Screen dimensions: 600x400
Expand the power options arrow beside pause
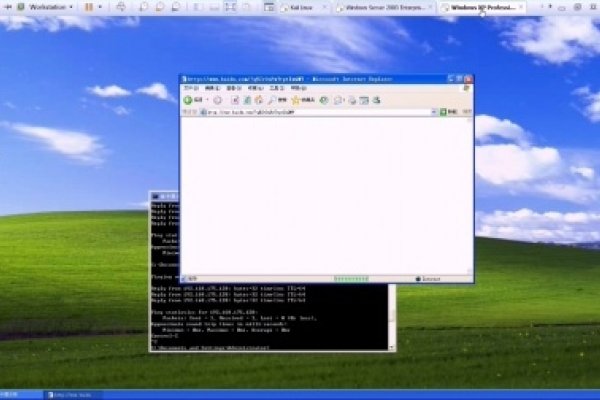point(100,7)
